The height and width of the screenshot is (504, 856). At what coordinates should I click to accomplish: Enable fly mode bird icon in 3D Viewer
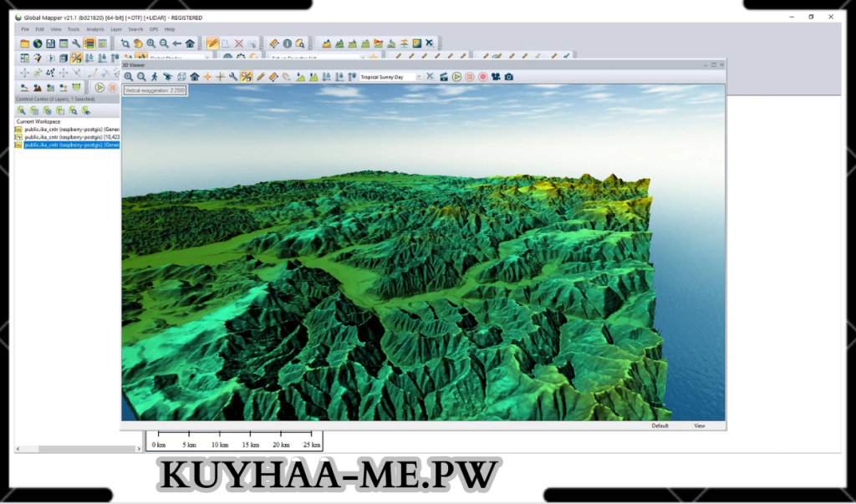point(167,77)
